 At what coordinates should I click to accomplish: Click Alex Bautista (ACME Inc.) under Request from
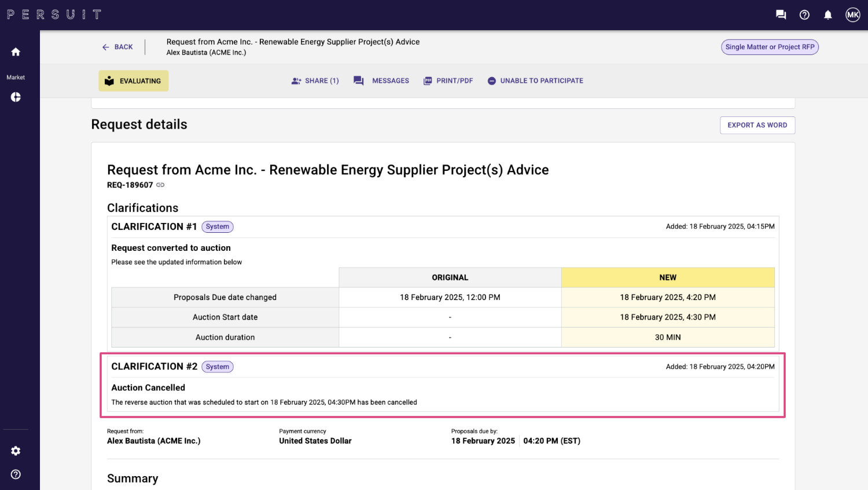click(x=154, y=441)
